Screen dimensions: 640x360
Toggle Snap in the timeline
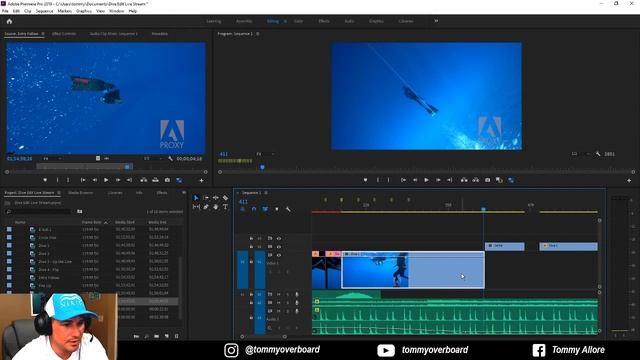pyautogui.click(x=254, y=209)
